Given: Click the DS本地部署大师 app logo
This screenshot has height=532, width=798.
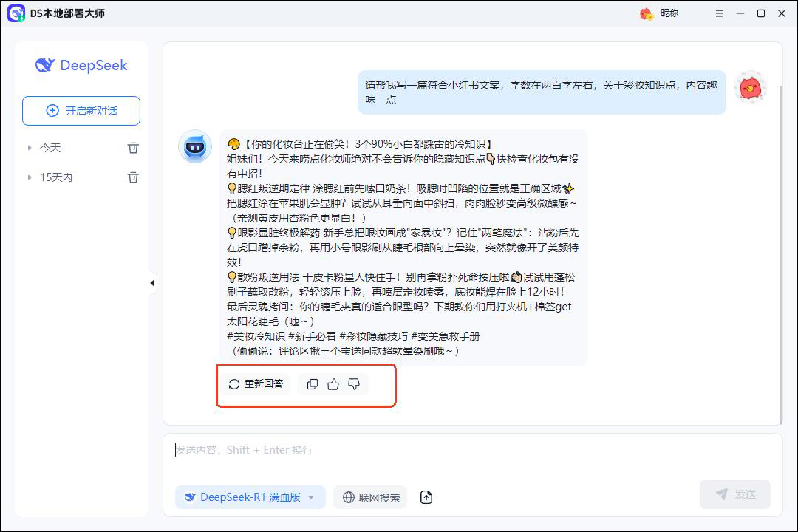Looking at the screenshot, I should (x=16, y=13).
